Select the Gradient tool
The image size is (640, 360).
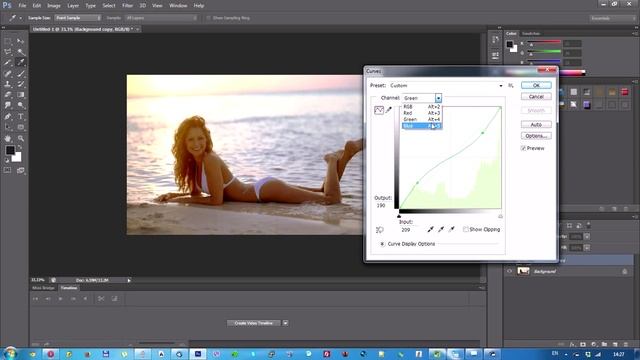20,95
